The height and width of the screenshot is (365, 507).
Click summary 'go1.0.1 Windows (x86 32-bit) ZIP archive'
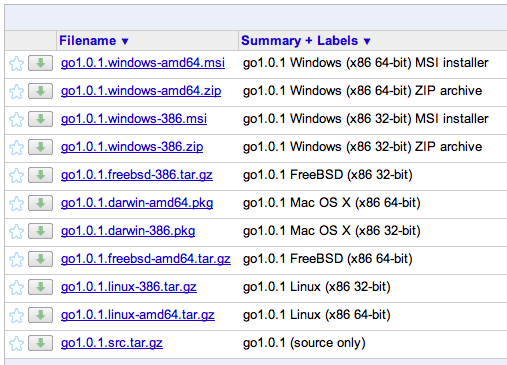[363, 147]
